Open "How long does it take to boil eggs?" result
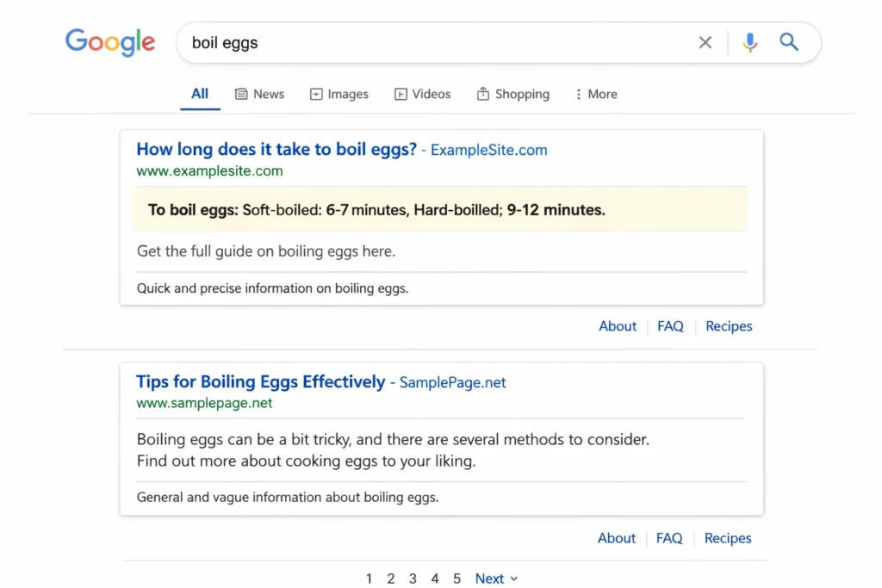882x588 pixels. pyautogui.click(x=276, y=150)
